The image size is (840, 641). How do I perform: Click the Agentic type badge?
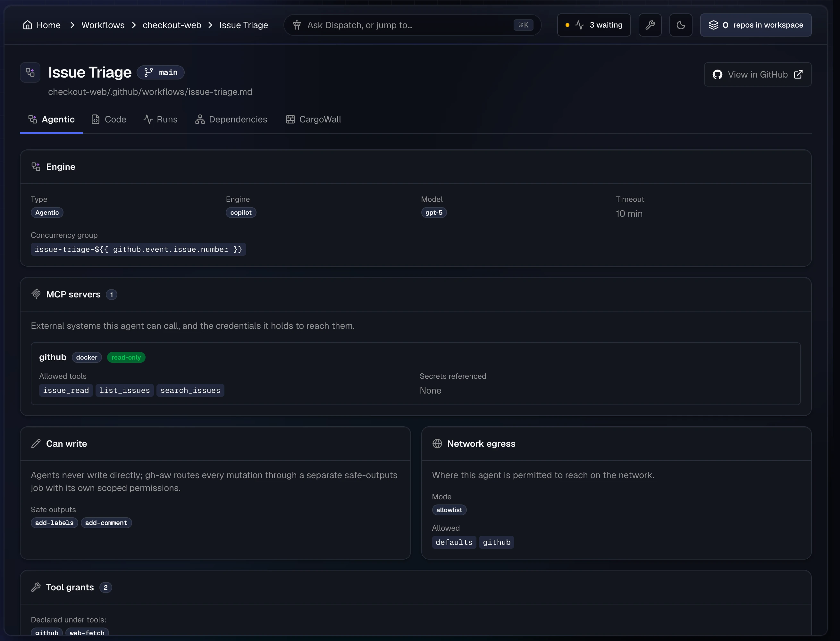click(47, 212)
